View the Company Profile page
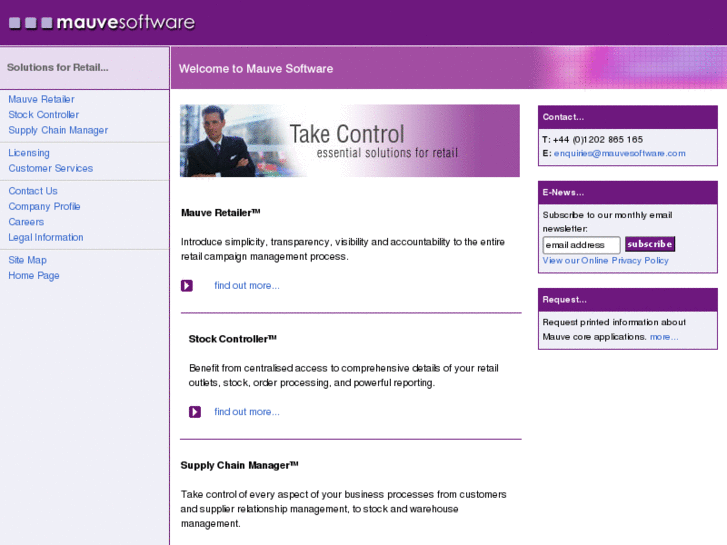The image size is (727, 545). [44, 206]
